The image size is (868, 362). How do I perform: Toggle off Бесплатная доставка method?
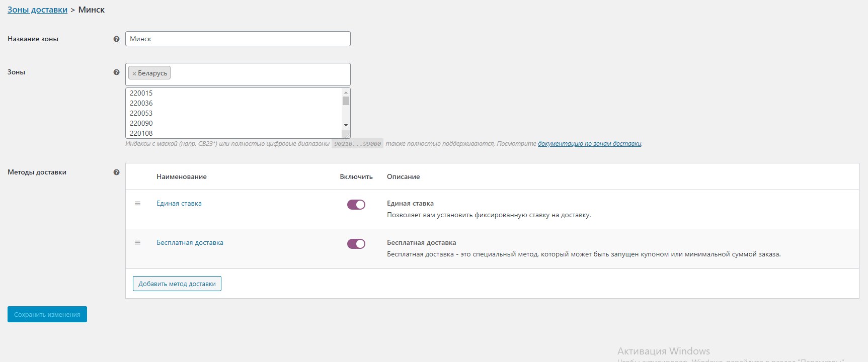coord(356,244)
